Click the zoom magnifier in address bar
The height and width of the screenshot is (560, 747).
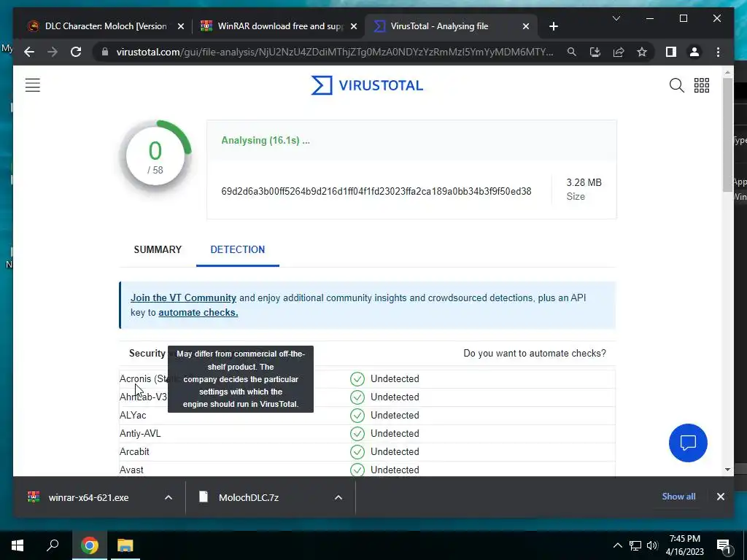click(x=572, y=52)
